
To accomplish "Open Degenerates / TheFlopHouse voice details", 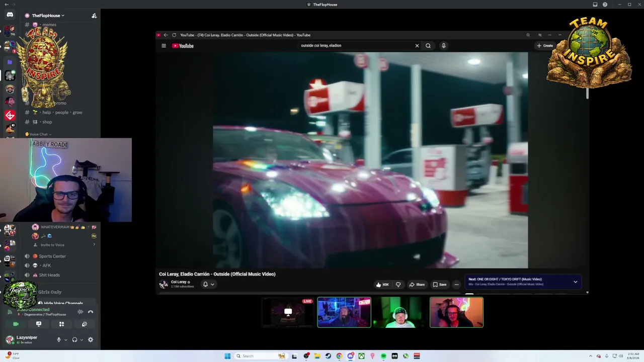I will [45, 315].
